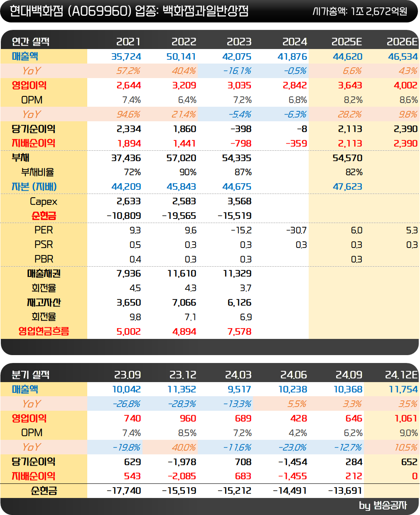Screen dimensions: 420x515
Task: Click the 23.12 quarterly revenue 11,352
Action: click(x=182, y=390)
